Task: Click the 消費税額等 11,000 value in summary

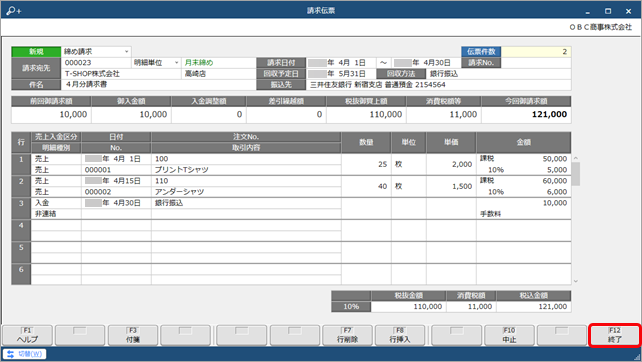Action: coord(444,115)
